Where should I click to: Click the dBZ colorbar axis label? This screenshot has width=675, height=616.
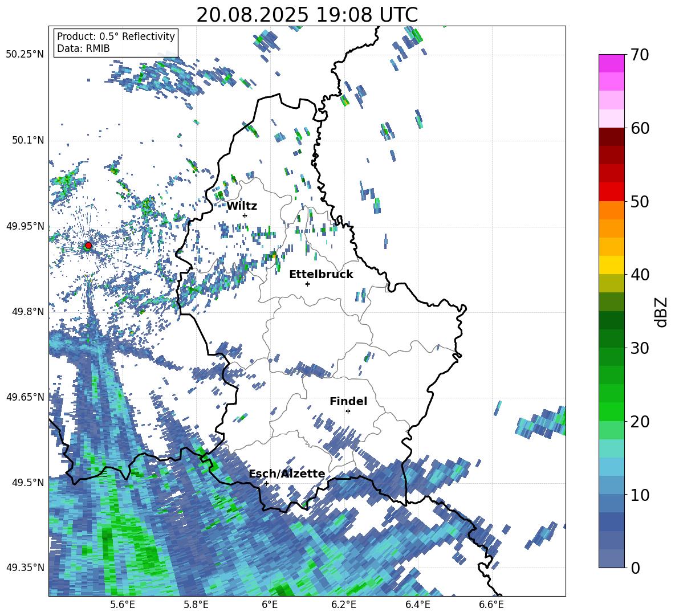(x=662, y=312)
